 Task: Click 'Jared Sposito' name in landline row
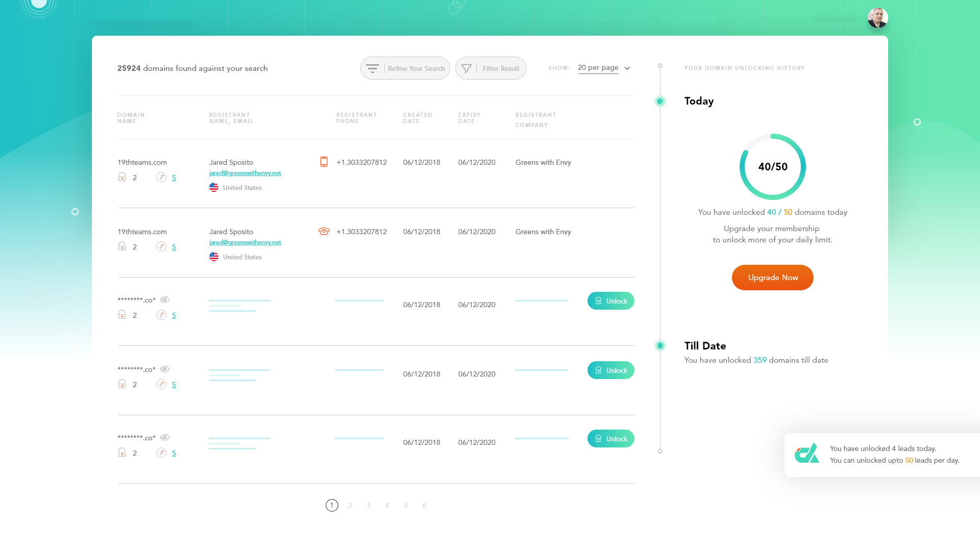231,232
